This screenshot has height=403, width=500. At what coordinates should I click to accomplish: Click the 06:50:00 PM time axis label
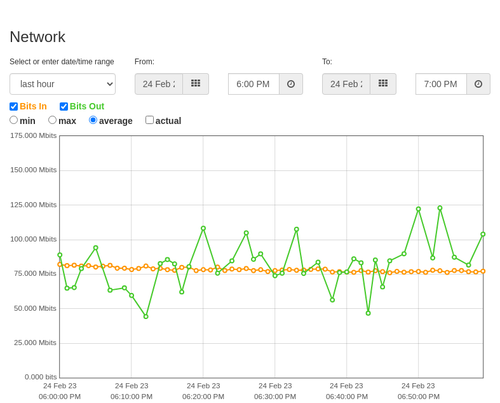point(418,397)
